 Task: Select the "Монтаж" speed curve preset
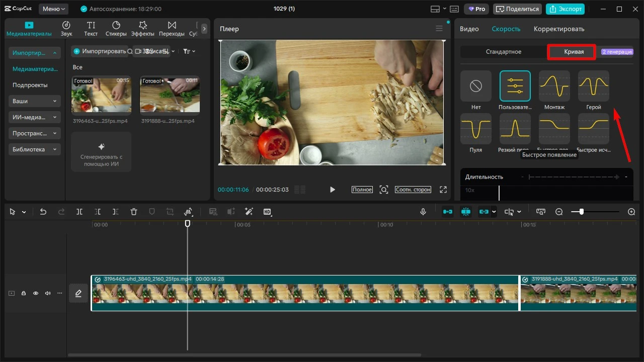[554, 86]
